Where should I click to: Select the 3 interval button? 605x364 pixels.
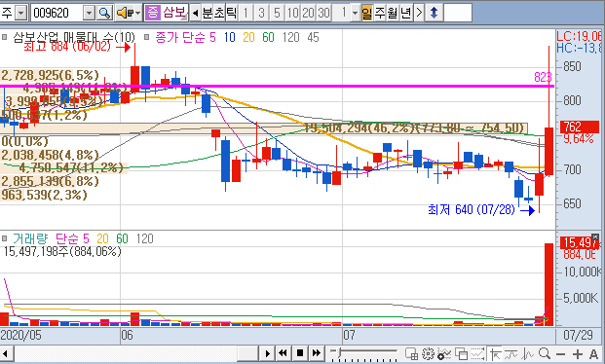click(x=262, y=13)
